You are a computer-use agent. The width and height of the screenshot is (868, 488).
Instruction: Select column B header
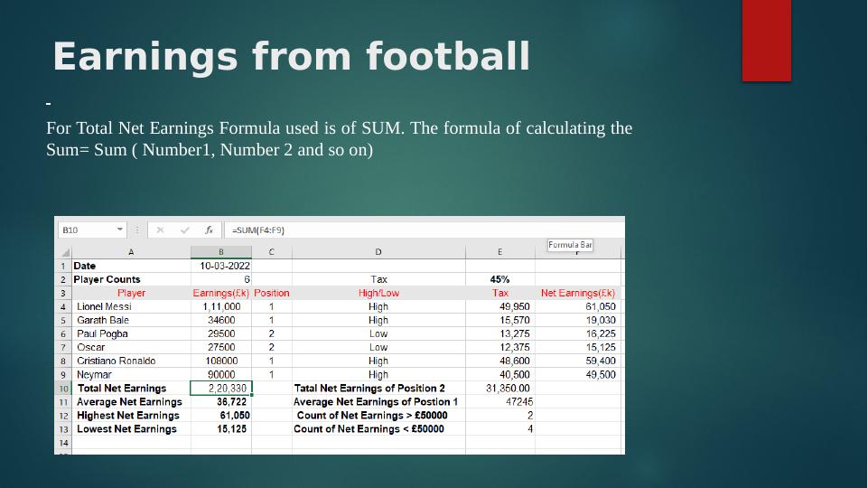click(220, 252)
